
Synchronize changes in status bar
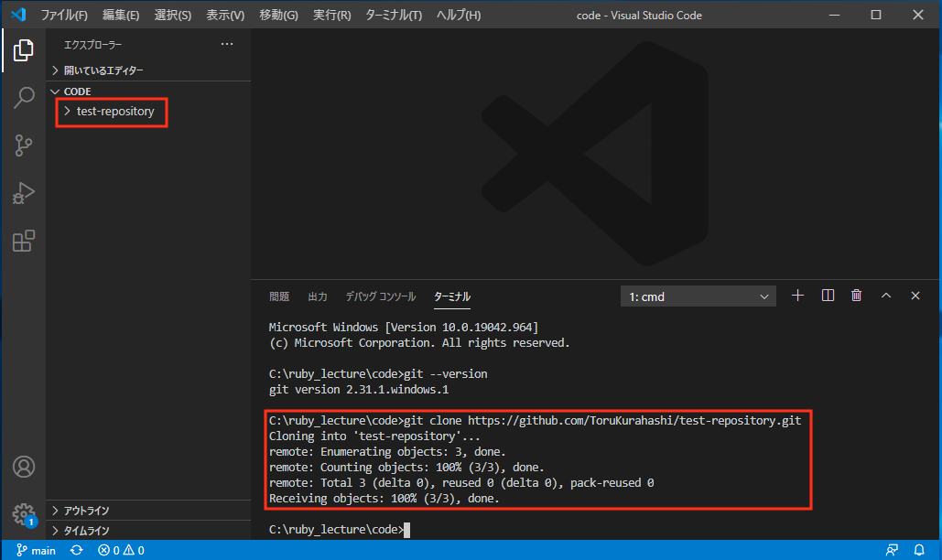(76, 551)
